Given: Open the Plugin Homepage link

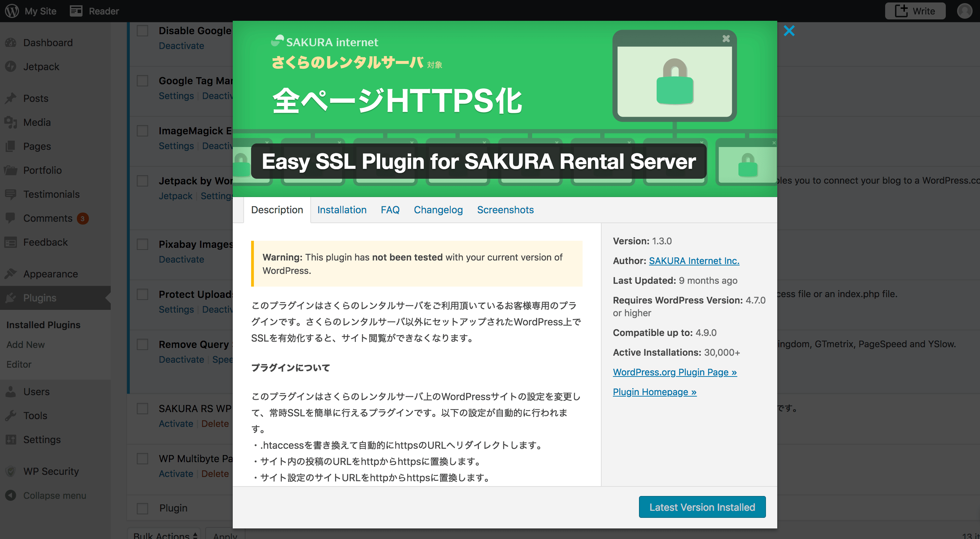Looking at the screenshot, I should (655, 392).
